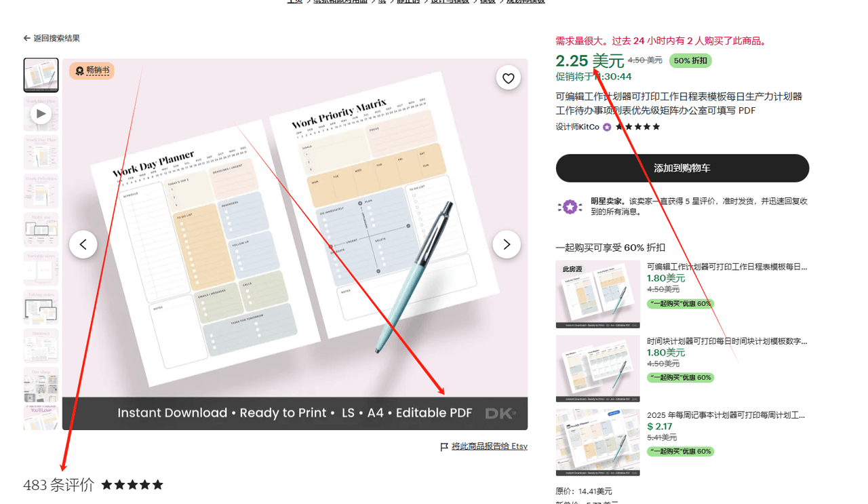Open bundle title 时间块计划器可打印每日时间块计划模板数字...
Image resolution: width=868 pixels, height=504 pixels.
727,341
